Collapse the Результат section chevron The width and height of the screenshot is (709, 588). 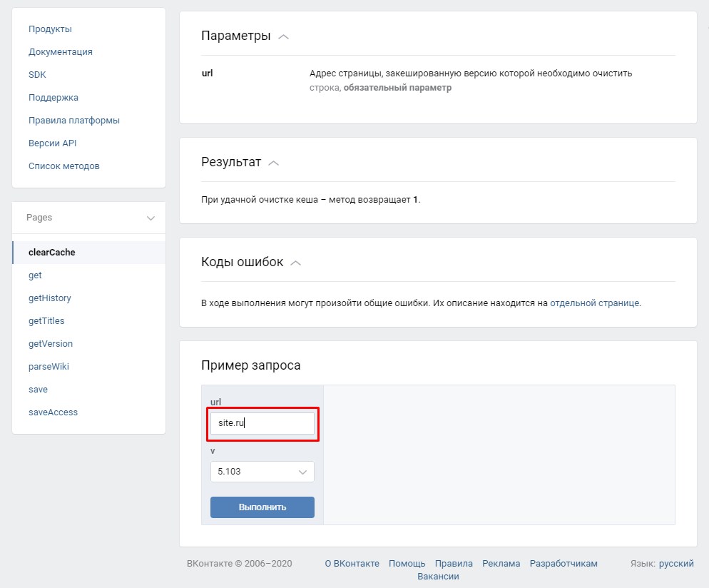pos(274,163)
